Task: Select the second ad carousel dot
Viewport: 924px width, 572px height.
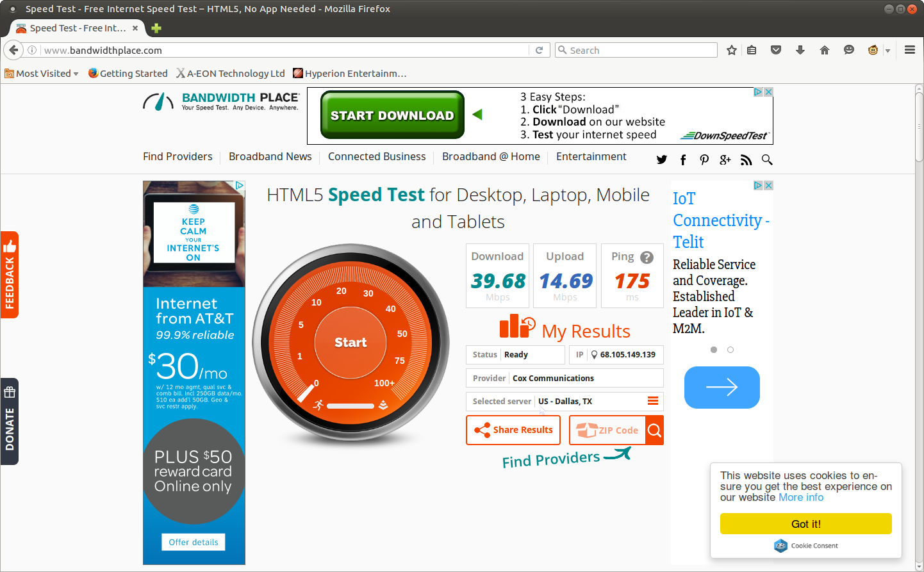Action: tap(730, 350)
